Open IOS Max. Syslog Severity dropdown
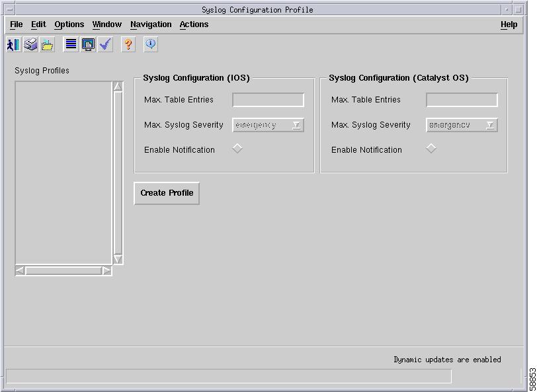Image resolution: width=537 pixels, height=392 pixels. point(268,125)
